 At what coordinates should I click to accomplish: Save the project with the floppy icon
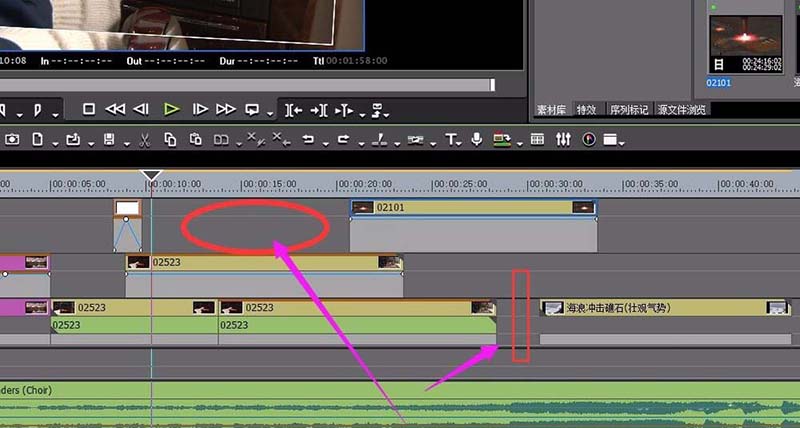point(109,139)
